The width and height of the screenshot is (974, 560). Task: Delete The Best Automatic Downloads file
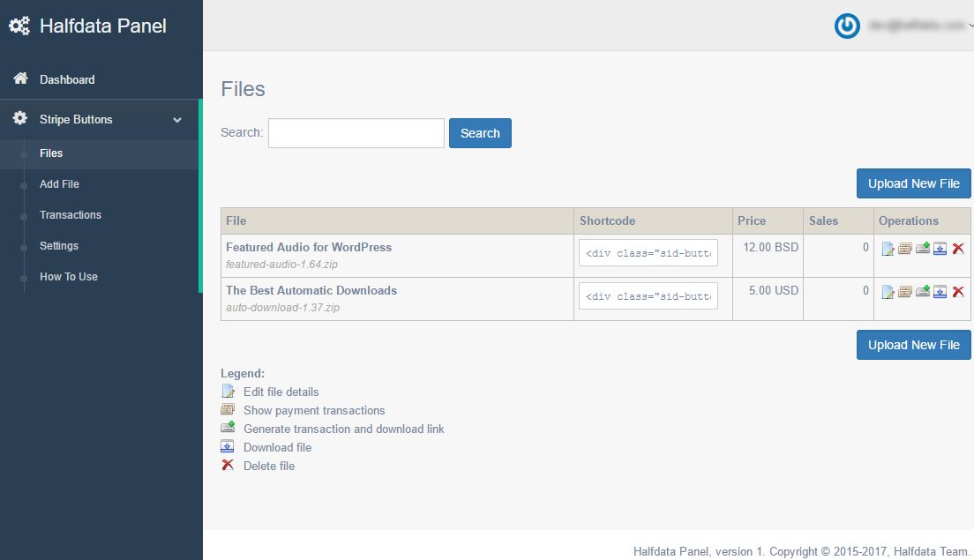[958, 292]
